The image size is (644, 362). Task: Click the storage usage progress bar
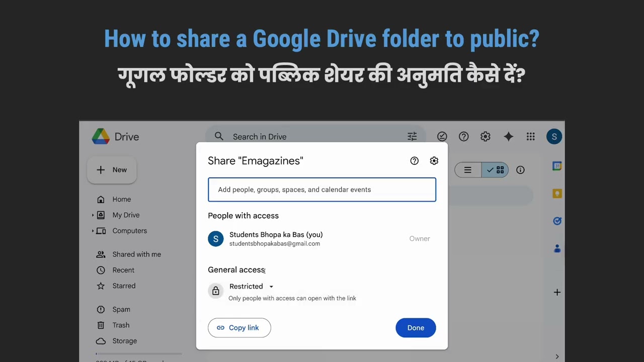(x=138, y=353)
